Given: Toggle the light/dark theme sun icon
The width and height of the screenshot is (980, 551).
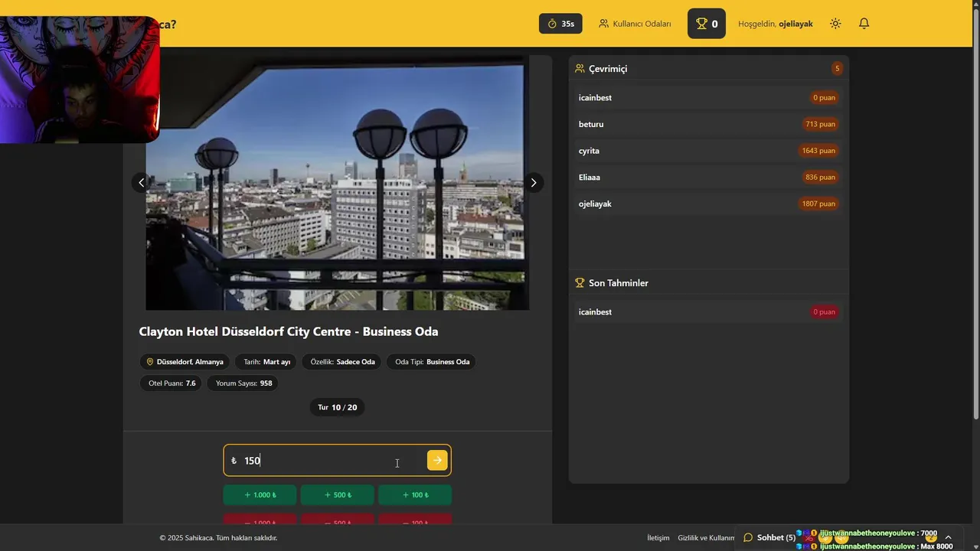Looking at the screenshot, I should 835,24.
